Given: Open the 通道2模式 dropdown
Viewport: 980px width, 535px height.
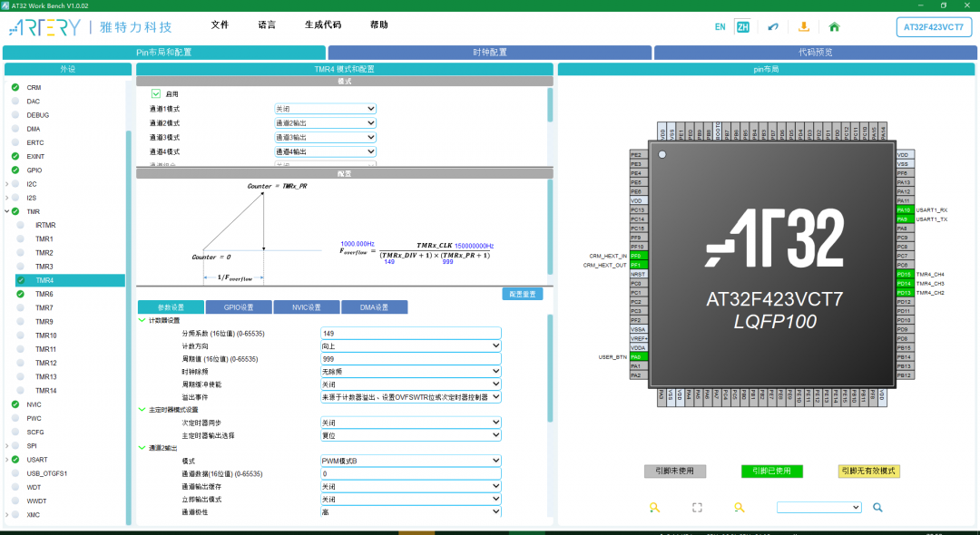Looking at the screenshot, I should [325, 123].
